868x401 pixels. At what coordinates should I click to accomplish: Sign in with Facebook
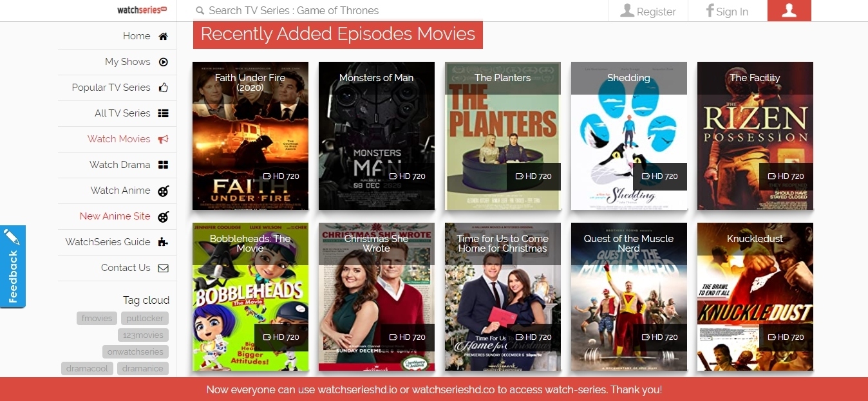(x=727, y=11)
